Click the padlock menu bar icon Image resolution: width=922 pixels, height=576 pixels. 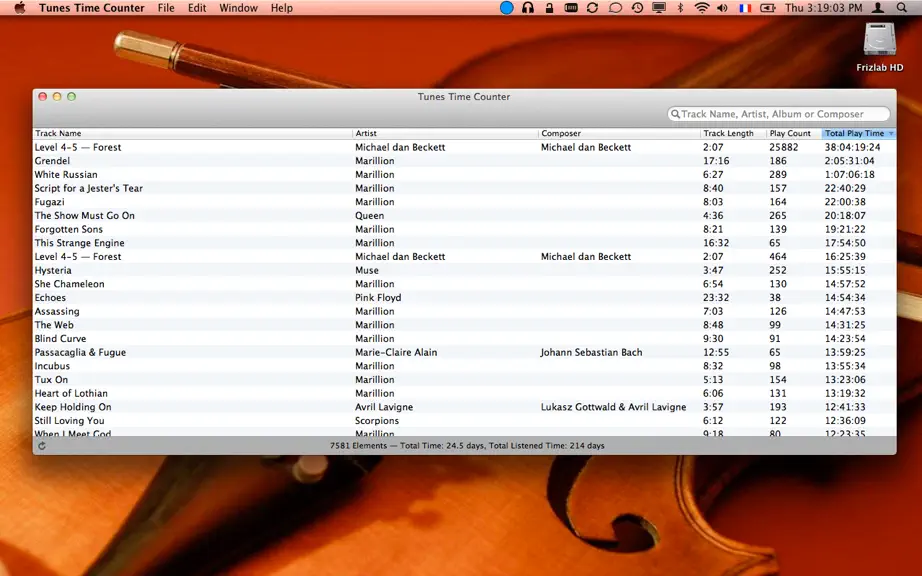549,8
